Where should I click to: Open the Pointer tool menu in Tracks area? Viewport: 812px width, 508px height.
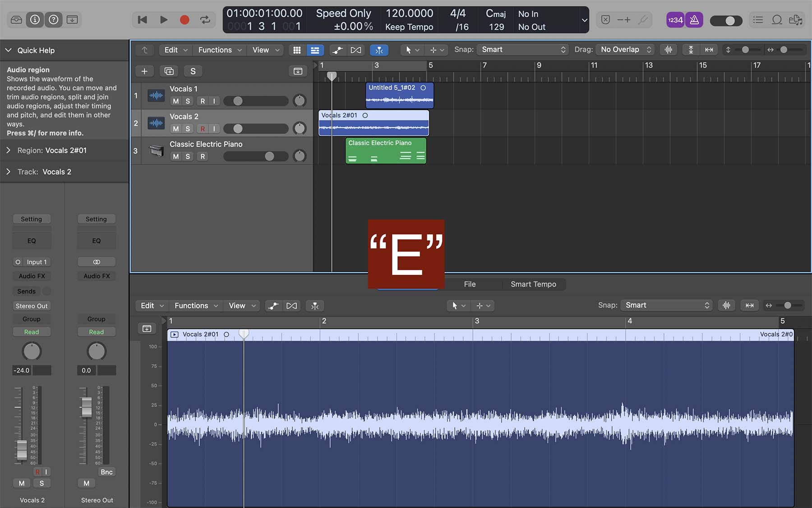(412, 50)
